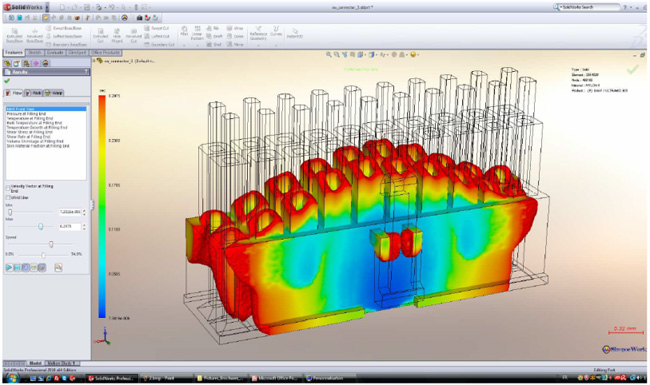Click the Fillet tool icon
The image size is (650, 385).
(184, 31)
